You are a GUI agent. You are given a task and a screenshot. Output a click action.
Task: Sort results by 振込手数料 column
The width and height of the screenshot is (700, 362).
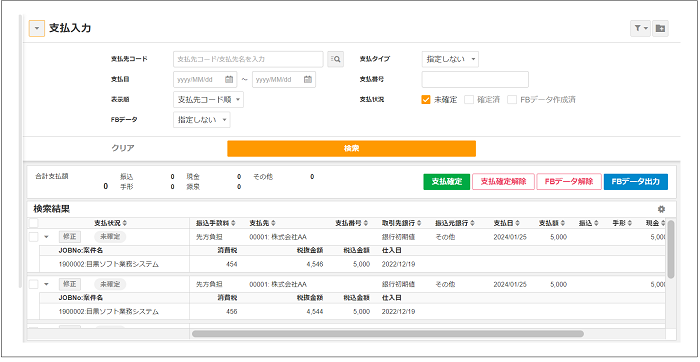216,223
